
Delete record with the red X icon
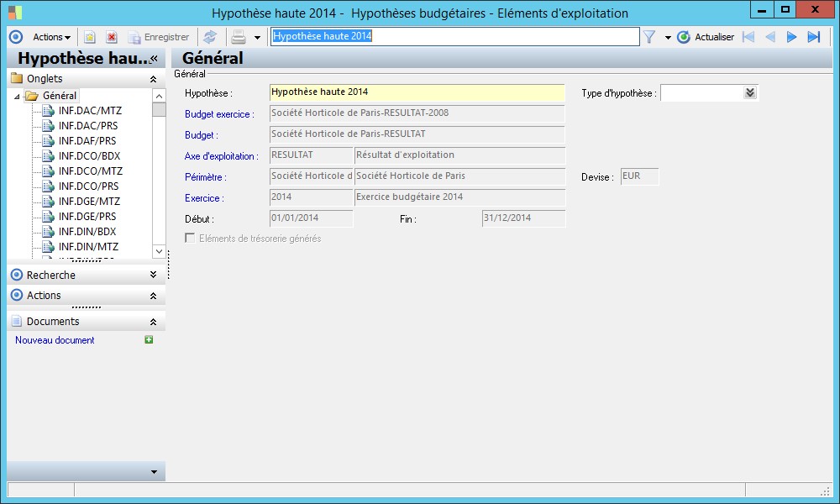click(x=112, y=37)
